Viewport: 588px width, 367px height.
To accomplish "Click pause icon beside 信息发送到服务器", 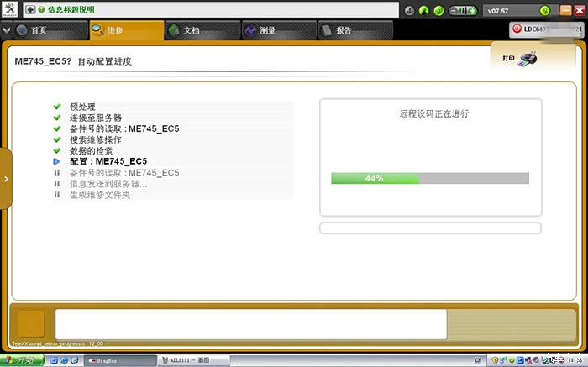I will (x=56, y=184).
